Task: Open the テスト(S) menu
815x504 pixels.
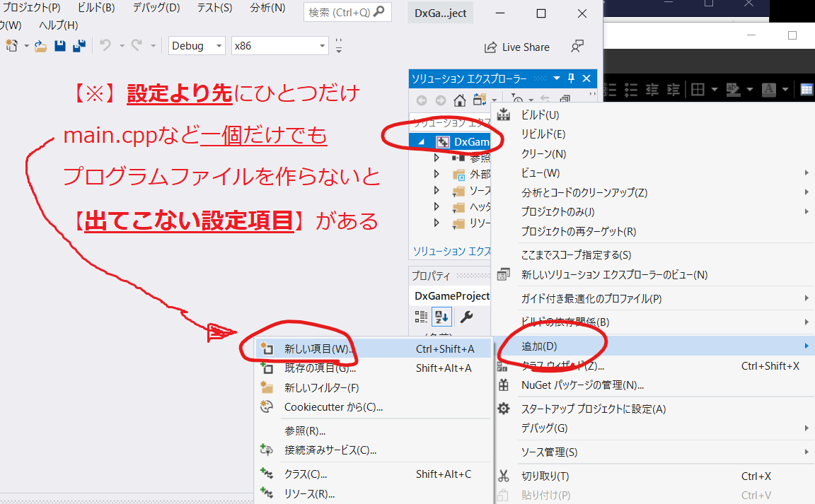Action: coord(214,8)
